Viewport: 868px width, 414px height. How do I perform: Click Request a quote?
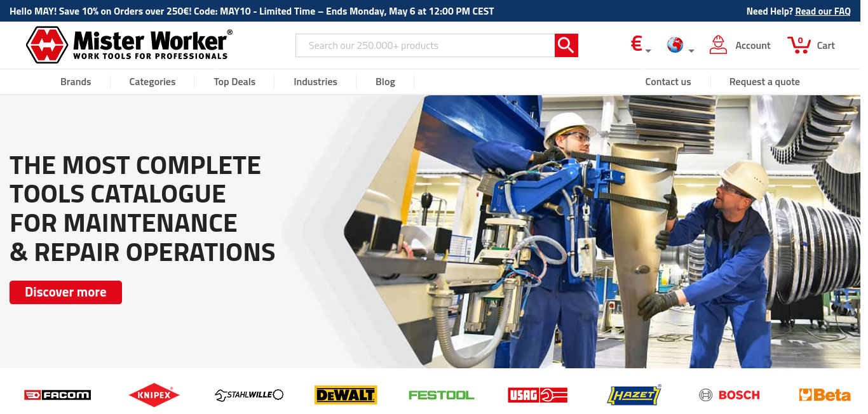764,82
